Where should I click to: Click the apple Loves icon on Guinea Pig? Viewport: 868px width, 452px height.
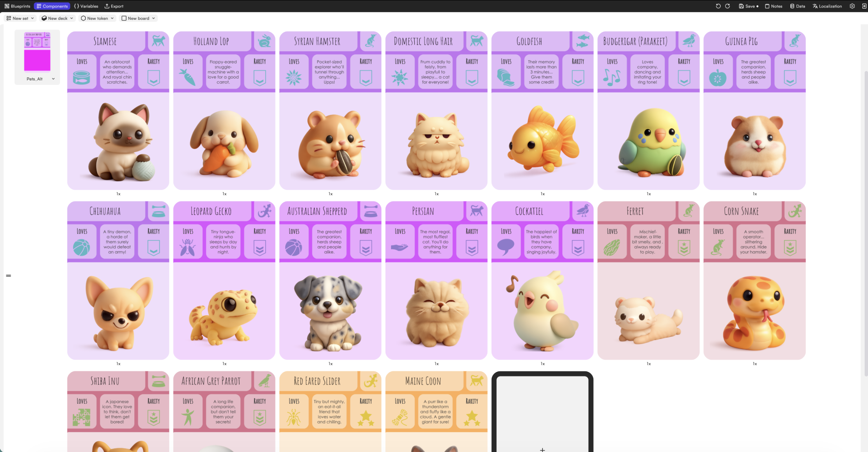pyautogui.click(x=718, y=78)
